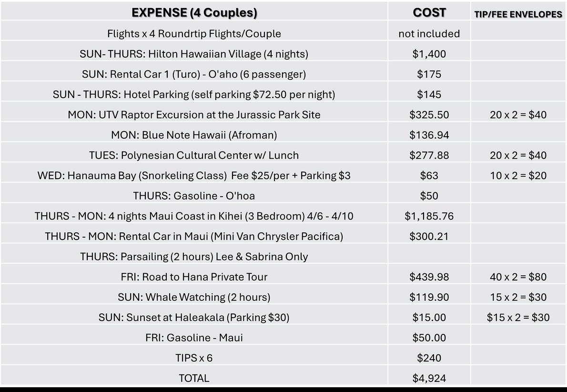Click the Polynesian Cultural Center expense cell
The width and height of the screenshot is (567, 392).
click(x=194, y=155)
